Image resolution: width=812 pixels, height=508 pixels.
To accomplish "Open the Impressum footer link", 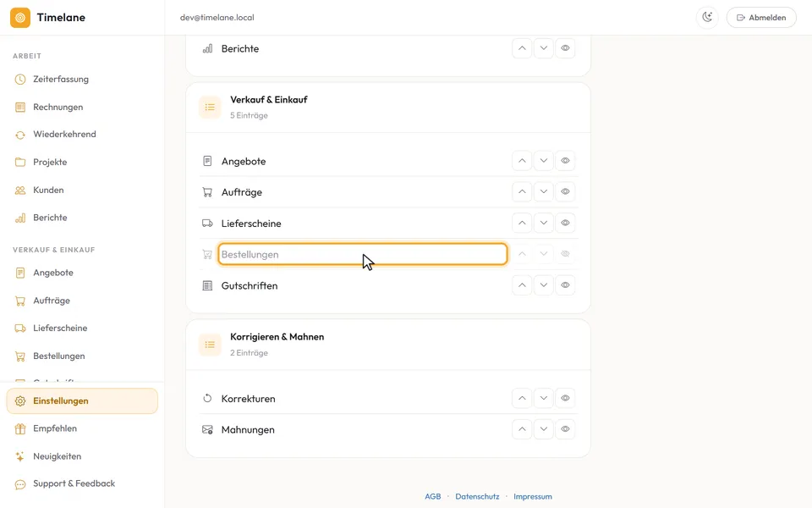I will tap(533, 497).
